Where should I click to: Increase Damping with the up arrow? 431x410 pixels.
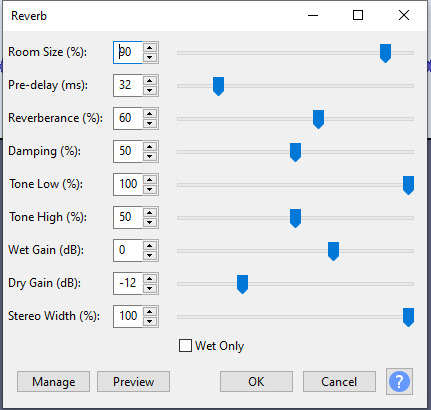coord(150,146)
